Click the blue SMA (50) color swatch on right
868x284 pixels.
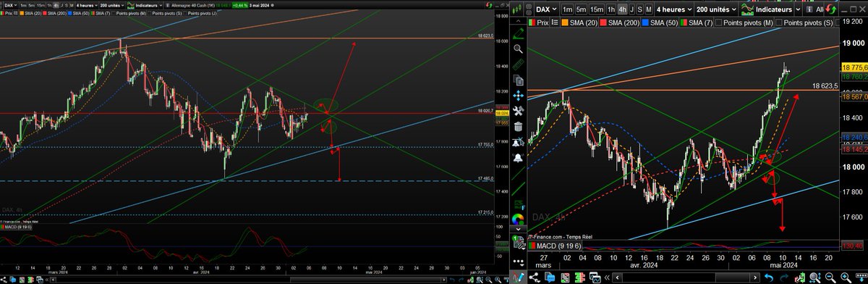coord(644,23)
